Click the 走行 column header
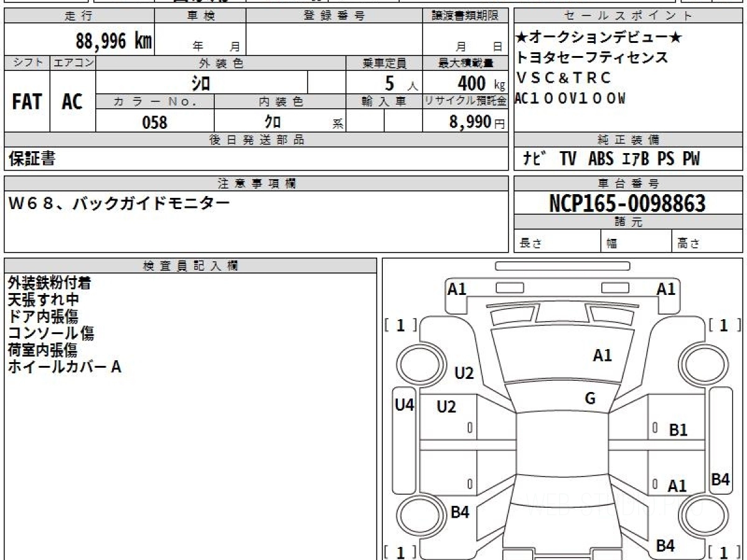The image size is (747, 560). coord(78,16)
